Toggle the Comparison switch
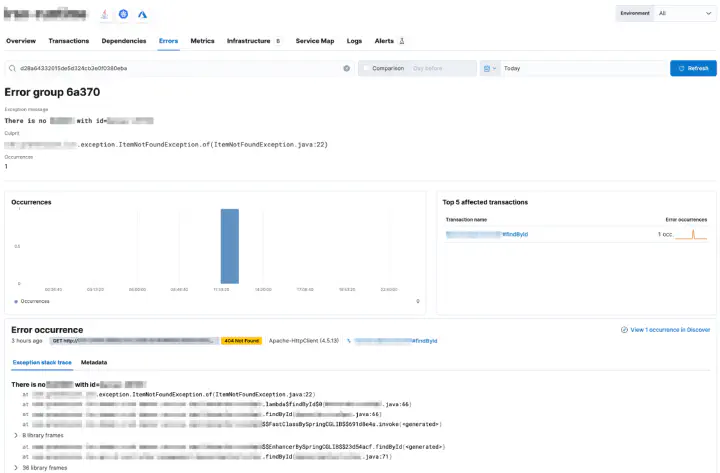 366,68
